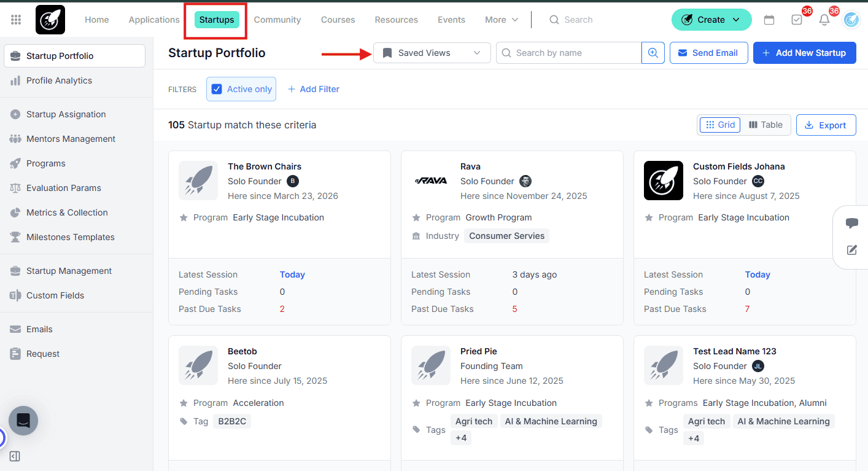Click the advanced search magnifier button
The image size is (868, 471).
tap(653, 53)
